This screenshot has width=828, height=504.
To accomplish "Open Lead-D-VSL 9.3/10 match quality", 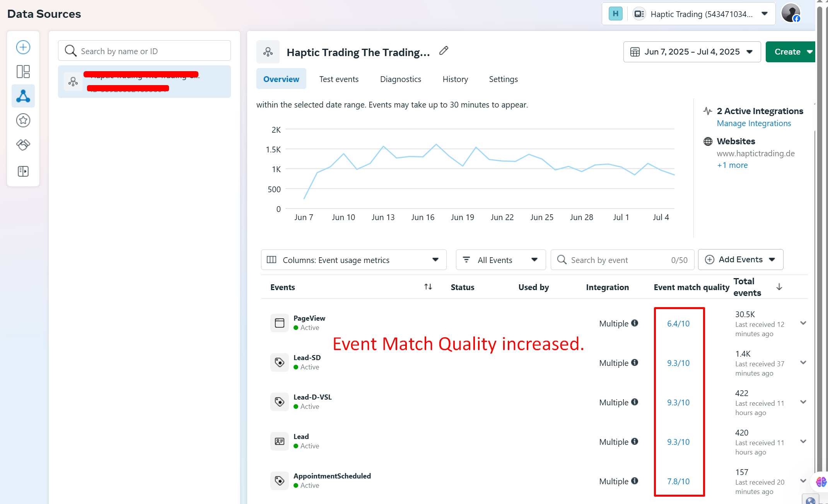I will (x=678, y=403).
